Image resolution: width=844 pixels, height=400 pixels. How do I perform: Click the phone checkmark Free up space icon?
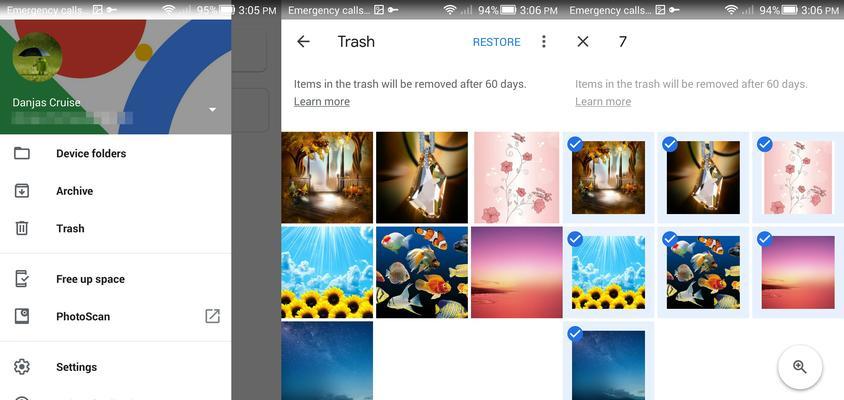[22, 279]
